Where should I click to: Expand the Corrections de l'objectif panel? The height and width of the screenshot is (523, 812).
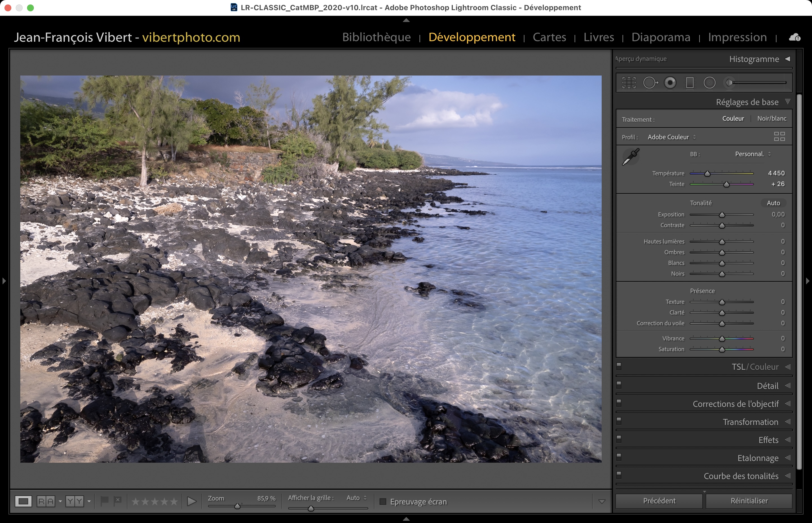coord(736,404)
